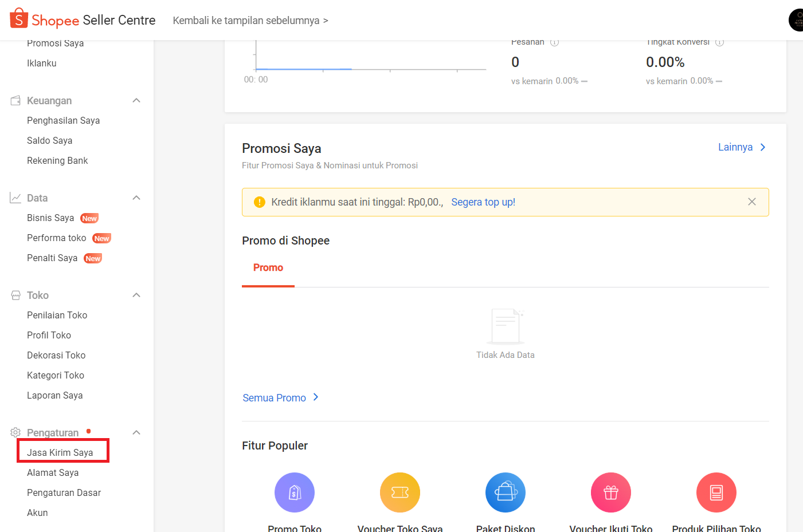Click the Shopee bag logo icon

pyautogui.click(x=19, y=18)
